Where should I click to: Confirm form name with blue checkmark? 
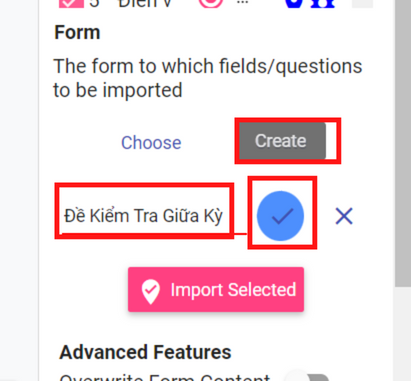tap(280, 216)
